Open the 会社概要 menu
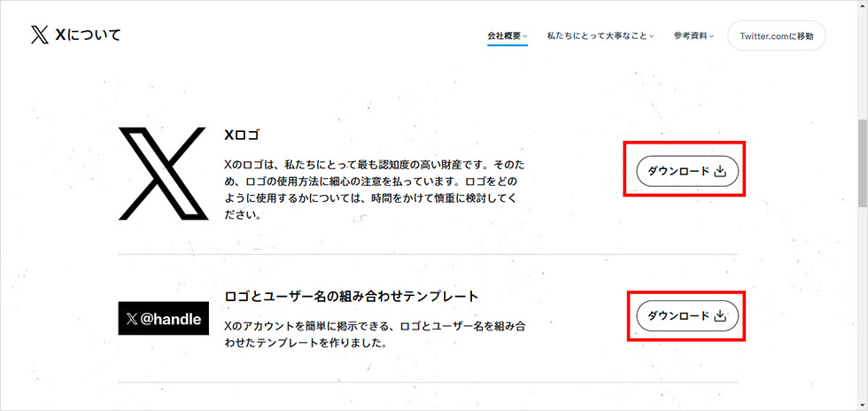The height and width of the screenshot is (411, 868). 504,36
